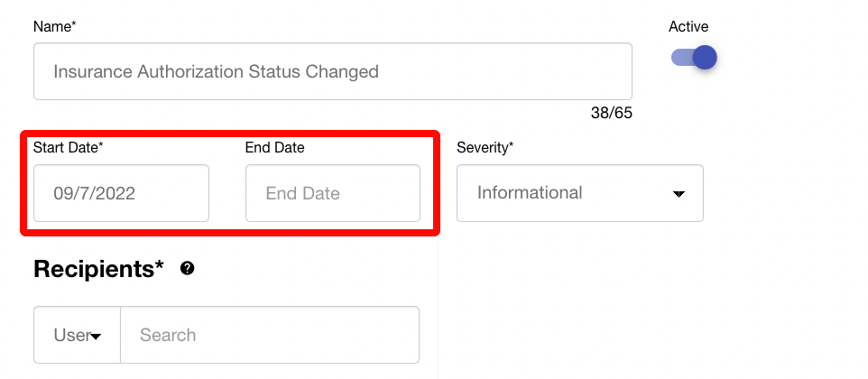The width and height of the screenshot is (868, 379).
Task: Click the Recipients* heading
Action: [98, 269]
